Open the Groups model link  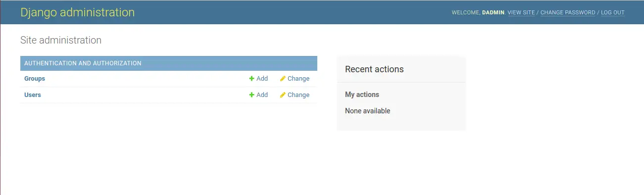(x=35, y=79)
